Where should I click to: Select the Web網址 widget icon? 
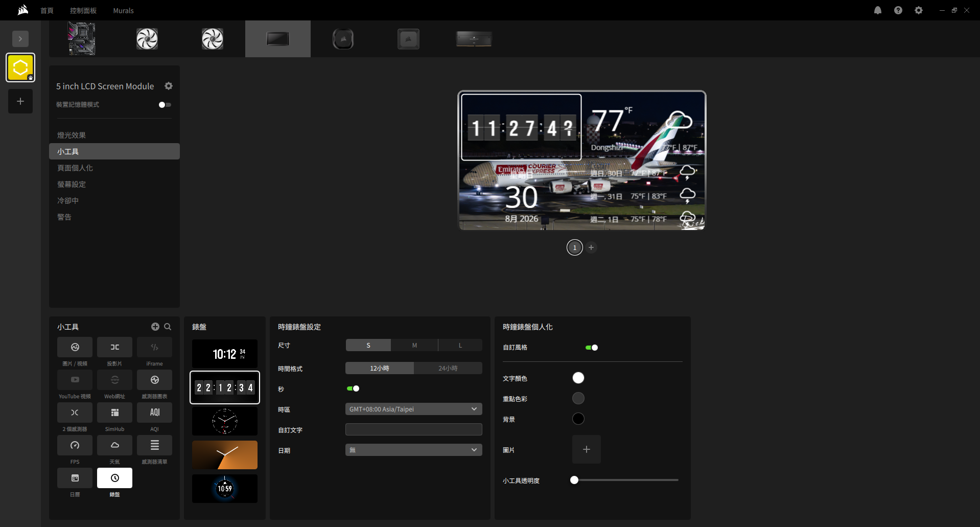[114, 380]
